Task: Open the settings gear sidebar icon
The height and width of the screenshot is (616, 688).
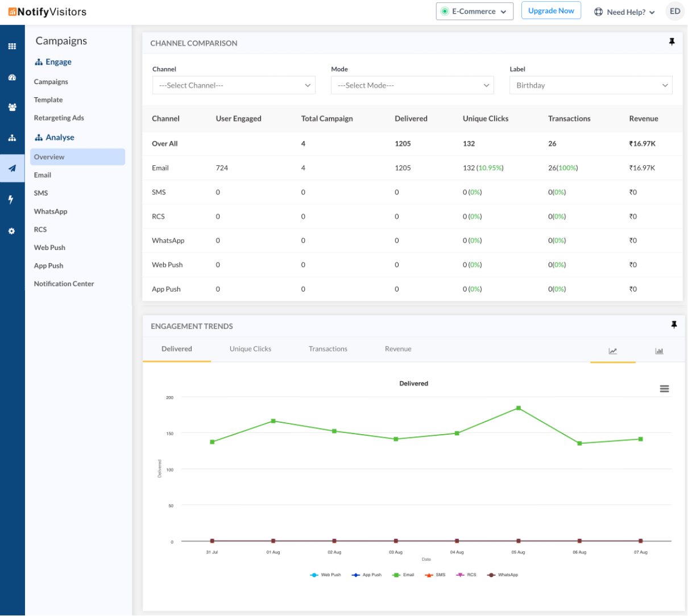Action: pos(11,231)
